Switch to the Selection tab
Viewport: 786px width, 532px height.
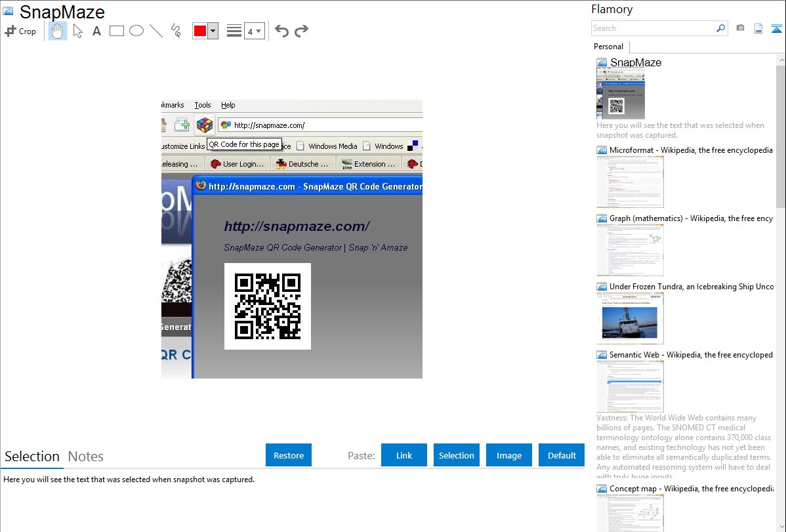point(32,457)
